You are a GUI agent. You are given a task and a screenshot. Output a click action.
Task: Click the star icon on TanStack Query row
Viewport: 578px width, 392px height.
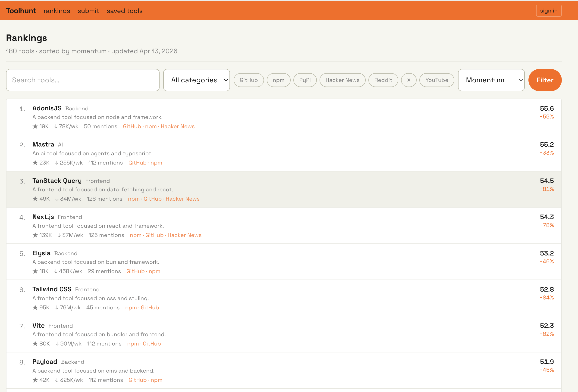tap(35, 199)
